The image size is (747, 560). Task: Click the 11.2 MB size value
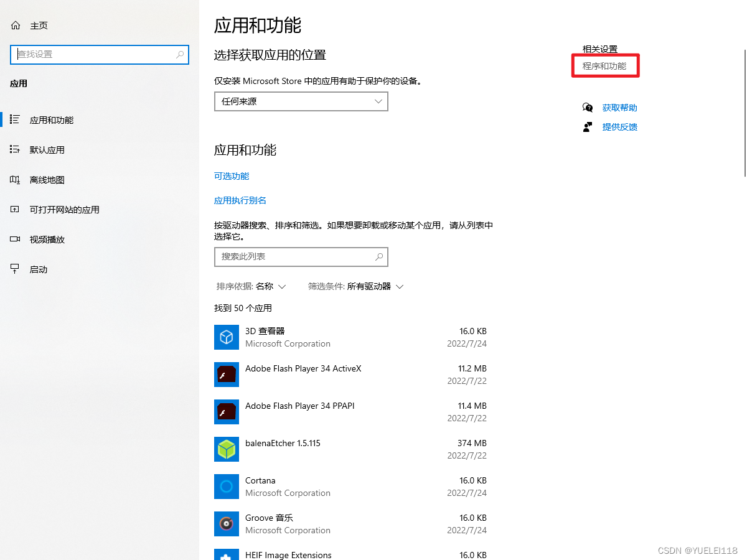pyautogui.click(x=472, y=368)
